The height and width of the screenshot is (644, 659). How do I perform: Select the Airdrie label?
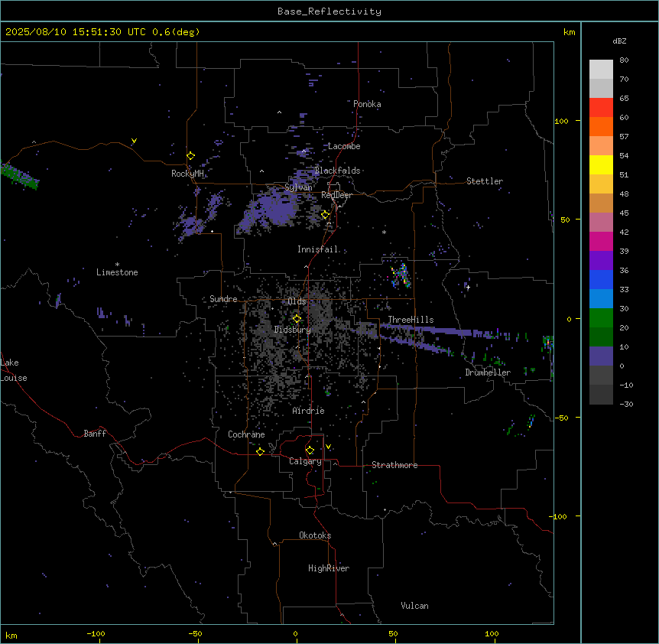coord(309,411)
